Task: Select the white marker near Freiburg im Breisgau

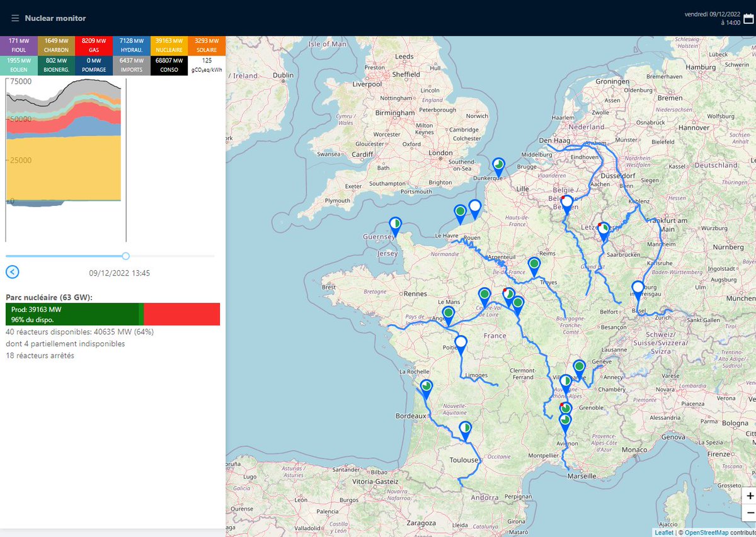Action: [x=638, y=291]
